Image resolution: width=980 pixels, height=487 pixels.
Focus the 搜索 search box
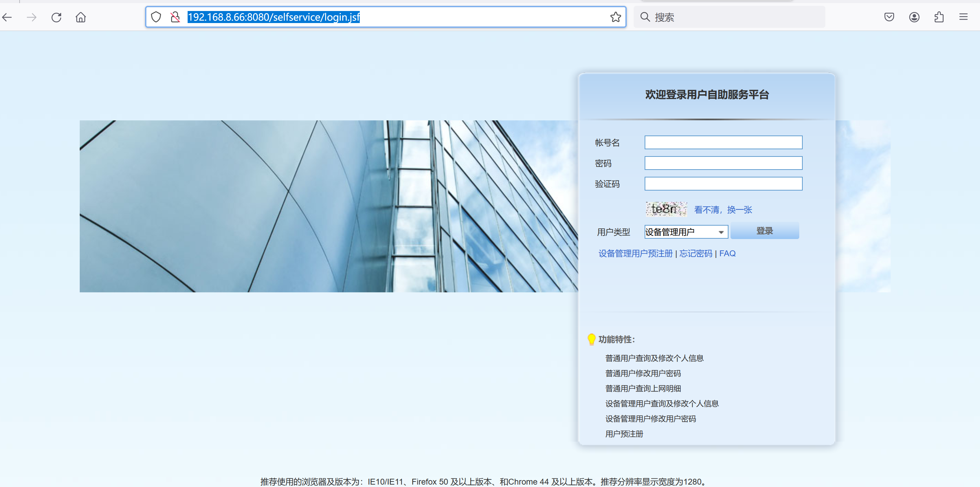point(734,17)
